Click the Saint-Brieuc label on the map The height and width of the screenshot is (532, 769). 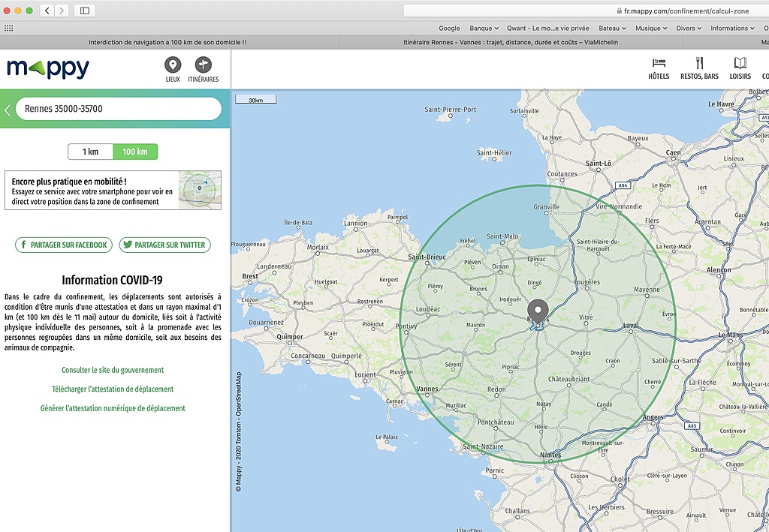point(427,257)
